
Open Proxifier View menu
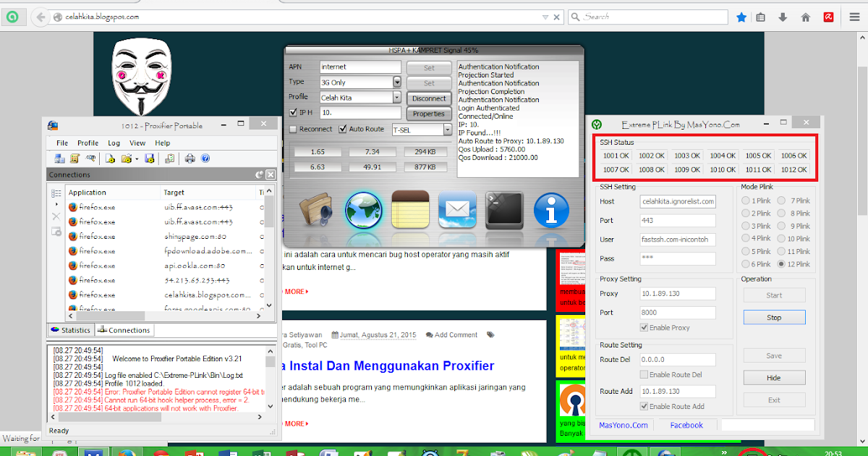point(137,143)
